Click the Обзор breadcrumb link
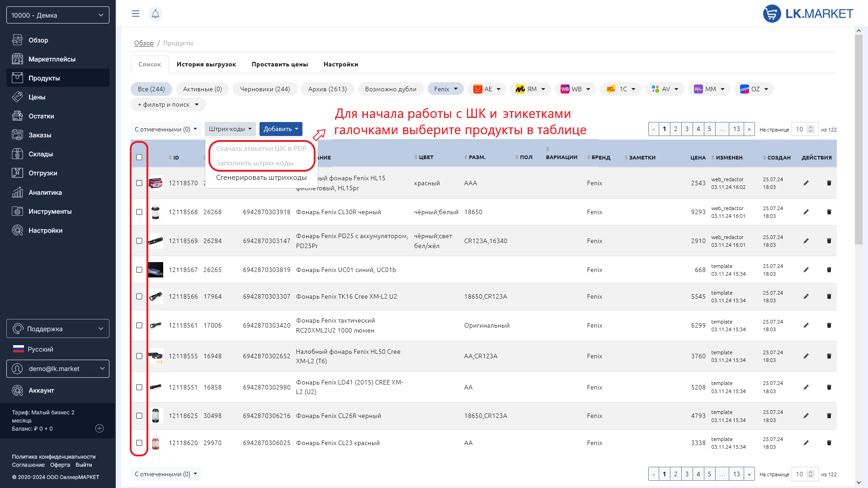The width and height of the screenshot is (868, 488). pyautogui.click(x=144, y=43)
